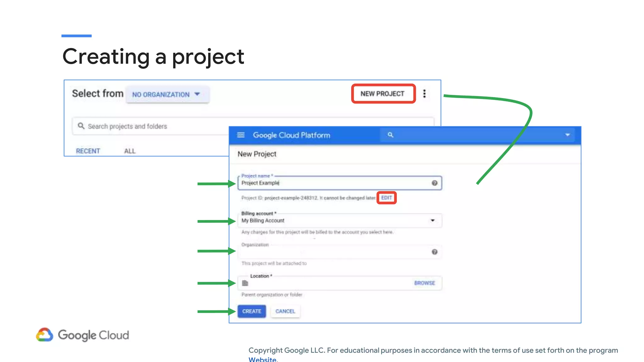Click the help icon in Project name field
The height and width of the screenshot is (362, 644).
pos(435,183)
